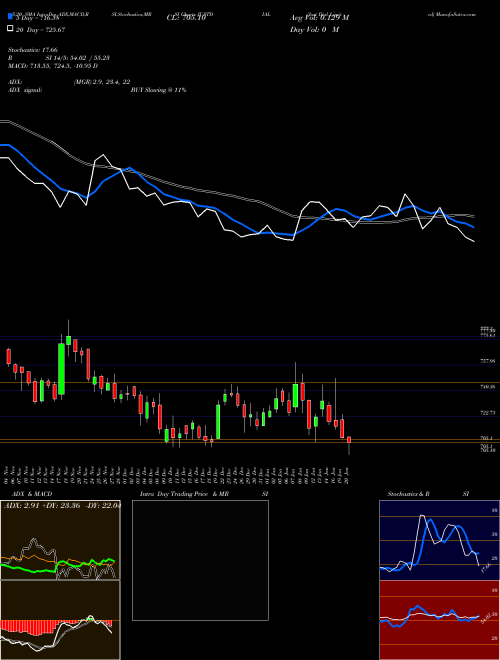Click the last red candlestick on price chart
Image resolution: width=500 pixels, height=660 pixels.
pos(349,440)
